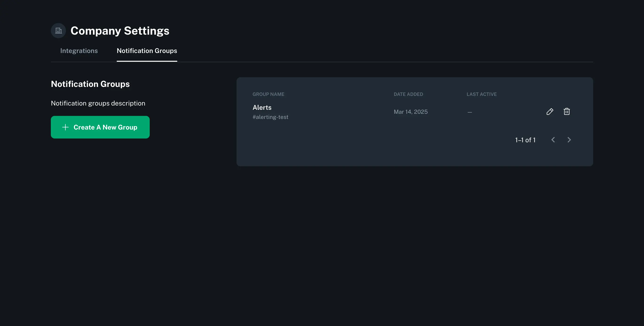644x326 pixels.
Task: Select the Notification Groups tab
Action: [x=147, y=51]
